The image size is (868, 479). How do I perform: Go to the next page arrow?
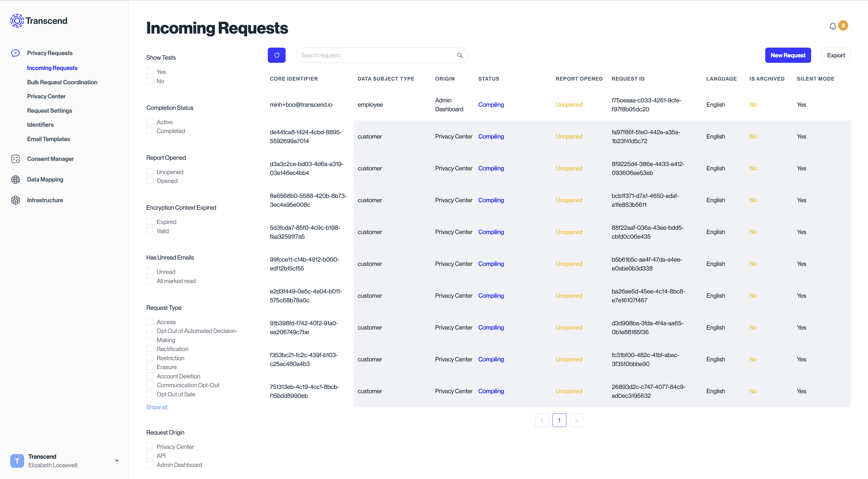(576, 420)
